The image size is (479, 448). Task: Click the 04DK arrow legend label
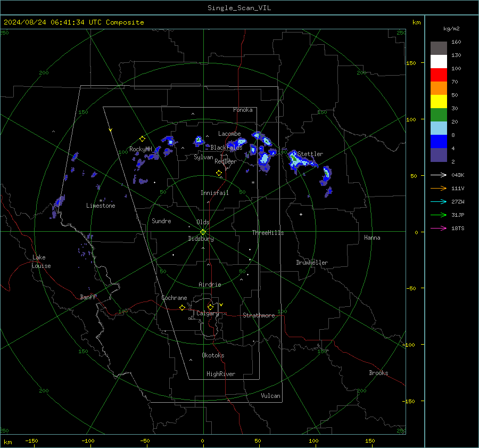pos(458,175)
